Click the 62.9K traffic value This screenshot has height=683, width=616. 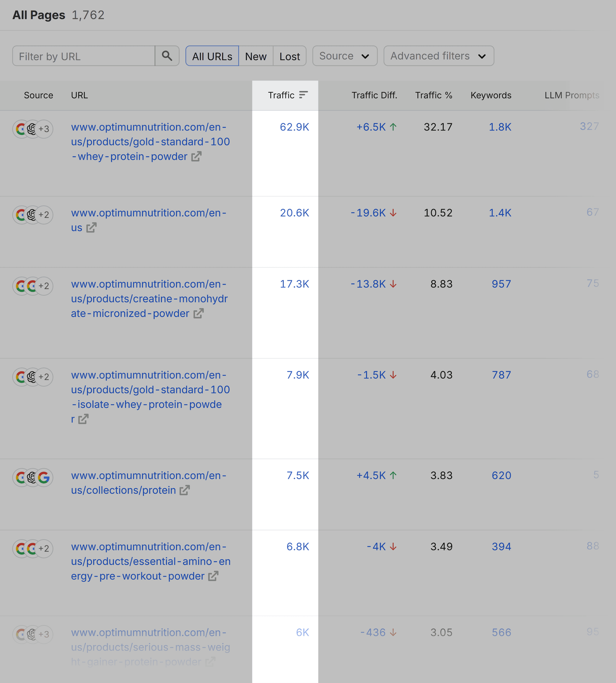(x=294, y=127)
